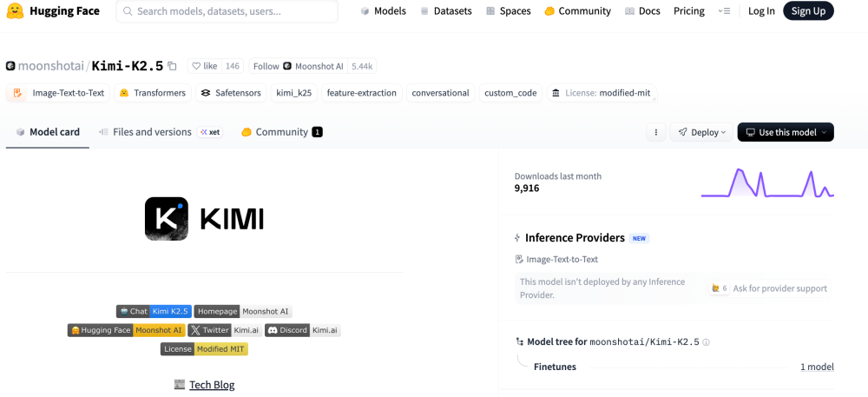
Task: Open the Discord Kimi.ai badge
Action: pos(302,330)
